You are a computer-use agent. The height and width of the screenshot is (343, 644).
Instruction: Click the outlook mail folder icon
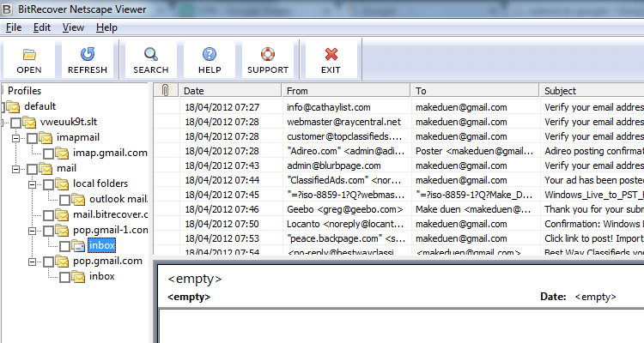click(x=78, y=200)
